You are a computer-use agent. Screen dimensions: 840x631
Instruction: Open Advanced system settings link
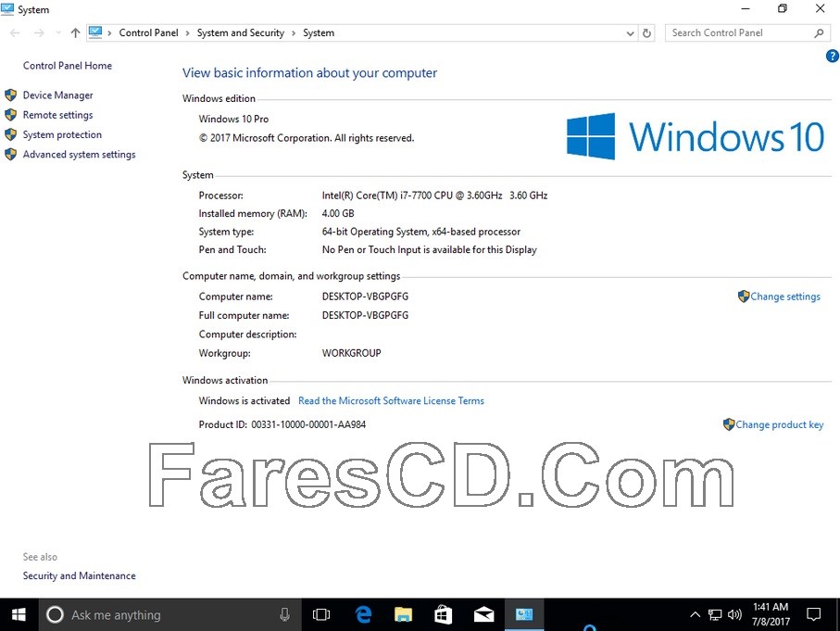tap(80, 155)
